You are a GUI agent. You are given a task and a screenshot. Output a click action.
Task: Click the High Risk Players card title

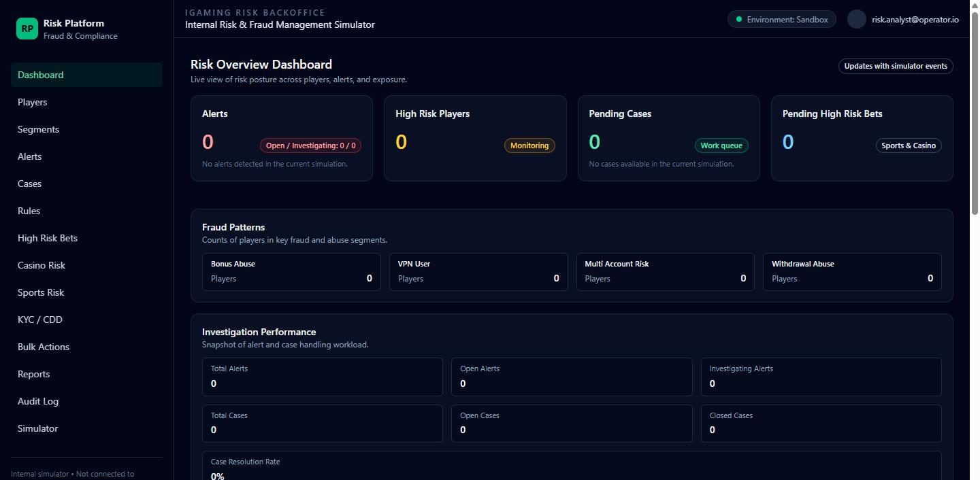[x=433, y=114]
